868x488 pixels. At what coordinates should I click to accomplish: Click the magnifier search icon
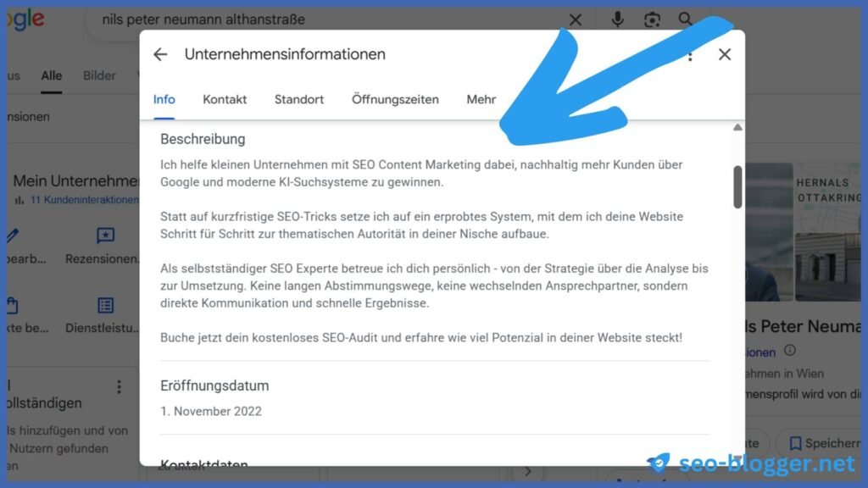685,19
